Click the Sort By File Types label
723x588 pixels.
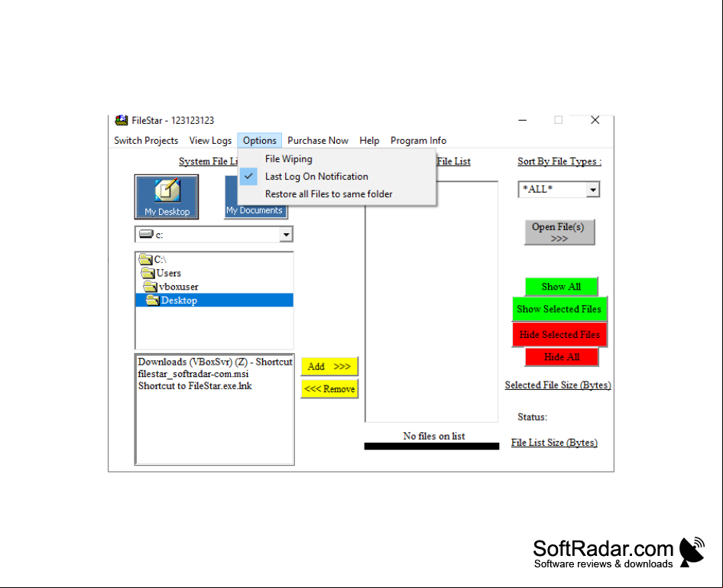point(559,161)
